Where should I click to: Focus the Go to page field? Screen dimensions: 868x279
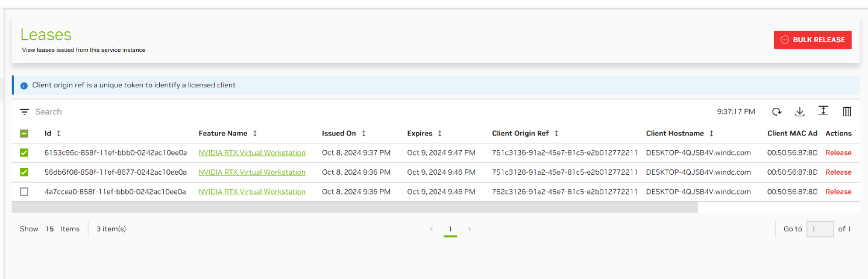(x=820, y=229)
